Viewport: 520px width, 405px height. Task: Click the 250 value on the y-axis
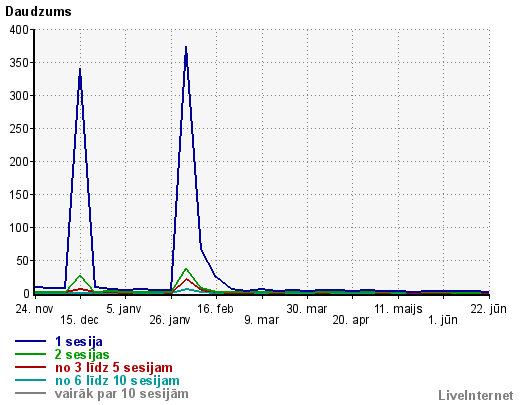click(19, 129)
